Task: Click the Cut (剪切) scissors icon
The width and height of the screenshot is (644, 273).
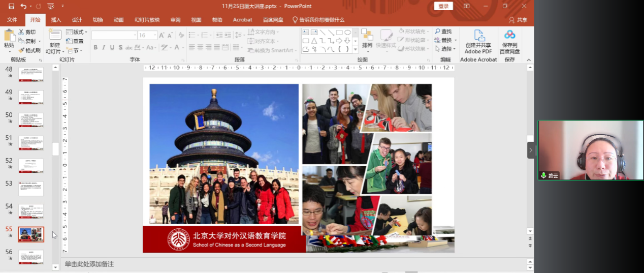Action: point(22,32)
